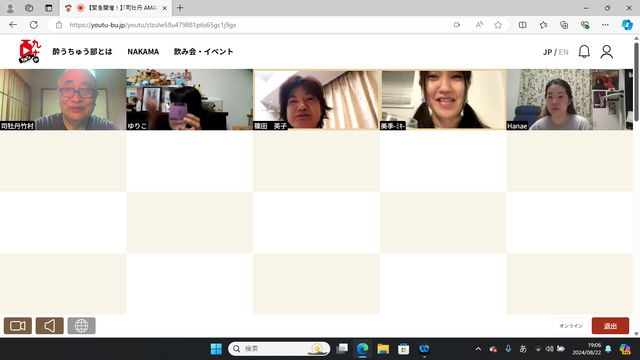Open Browser essentials heart icon
The width and height of the screenshot is (640, 360).
584,25
